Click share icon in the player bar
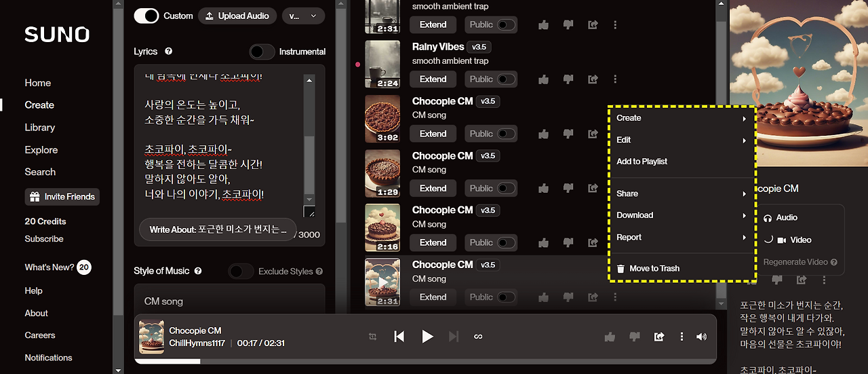 pyautogui.click(x=658, y=337)
